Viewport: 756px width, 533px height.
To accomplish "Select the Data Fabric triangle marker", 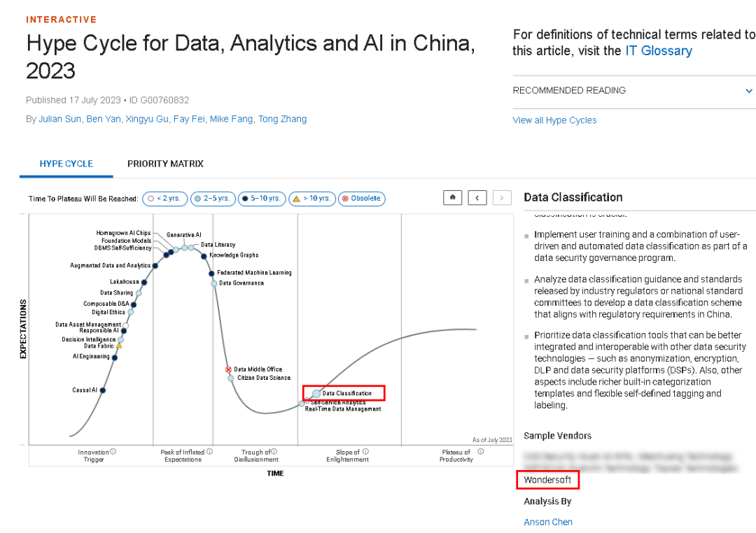I will (119, 346).
